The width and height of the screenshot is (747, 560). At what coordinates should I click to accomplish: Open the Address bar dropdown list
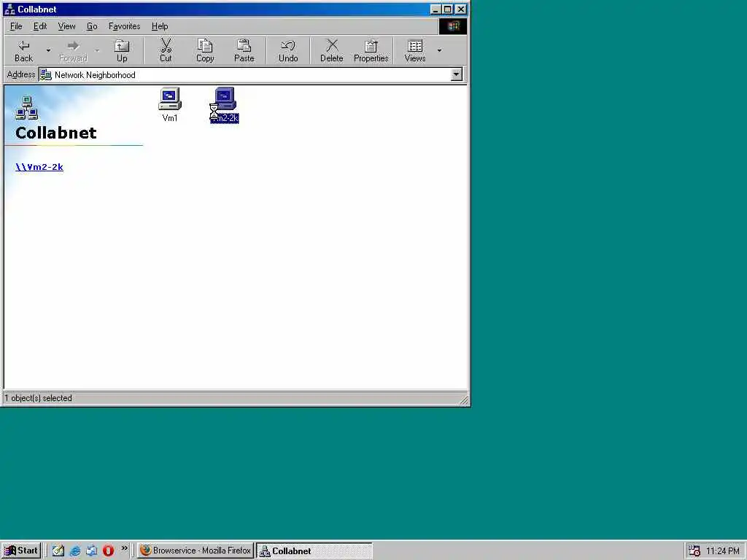click(x=457, y=75)
